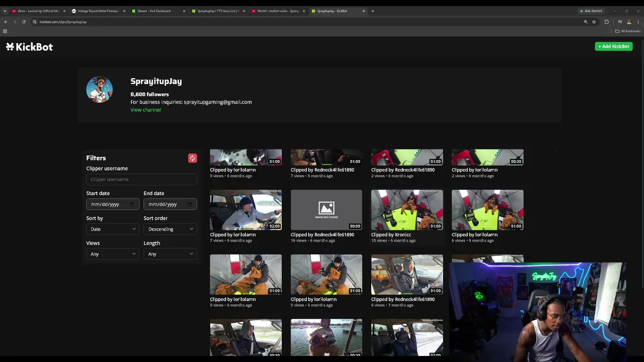Expand the Sort by Date dropdown

pos(113,229)
